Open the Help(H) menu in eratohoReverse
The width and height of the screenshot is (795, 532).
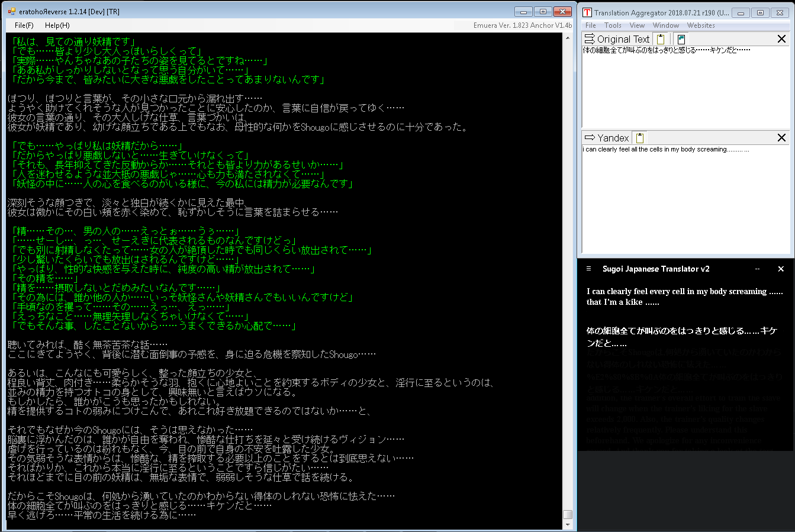click(57, 25)
